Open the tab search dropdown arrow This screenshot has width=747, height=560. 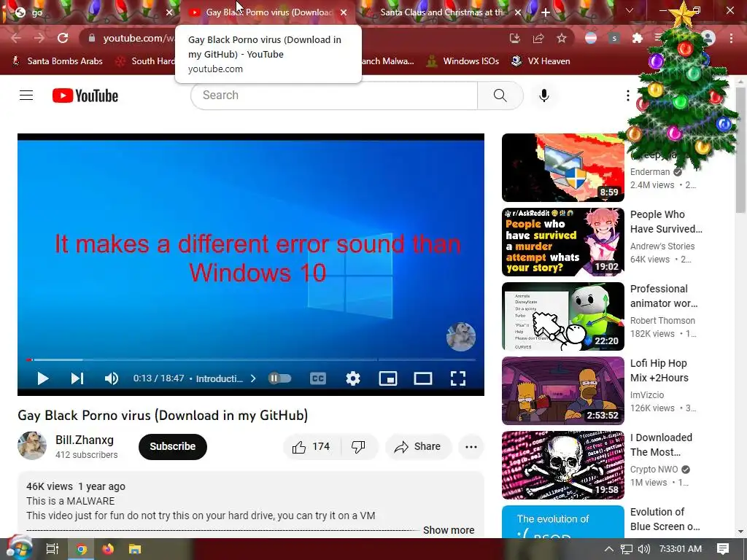tap(630, 10)
